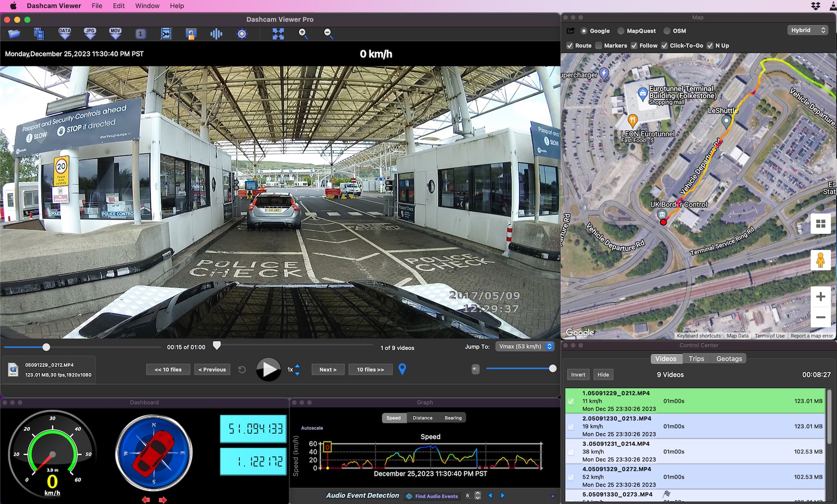
Task: Go to the Previous video
Action: (x=213, y=369)
